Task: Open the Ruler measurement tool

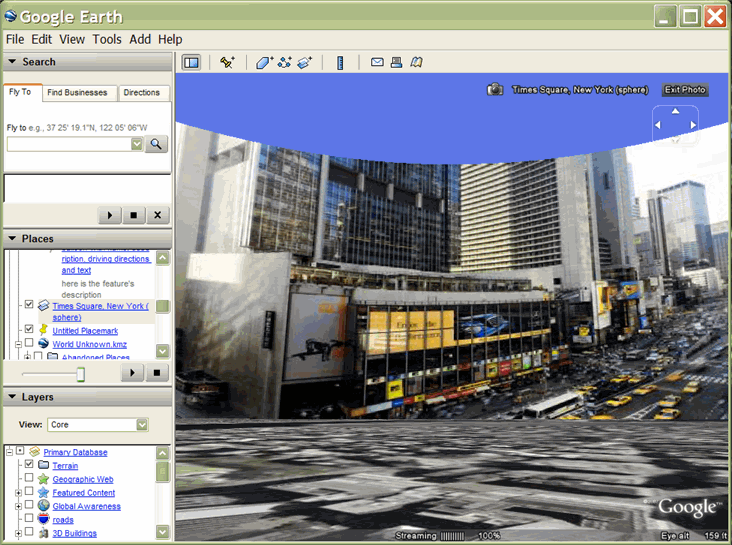Action: (340, 62)
